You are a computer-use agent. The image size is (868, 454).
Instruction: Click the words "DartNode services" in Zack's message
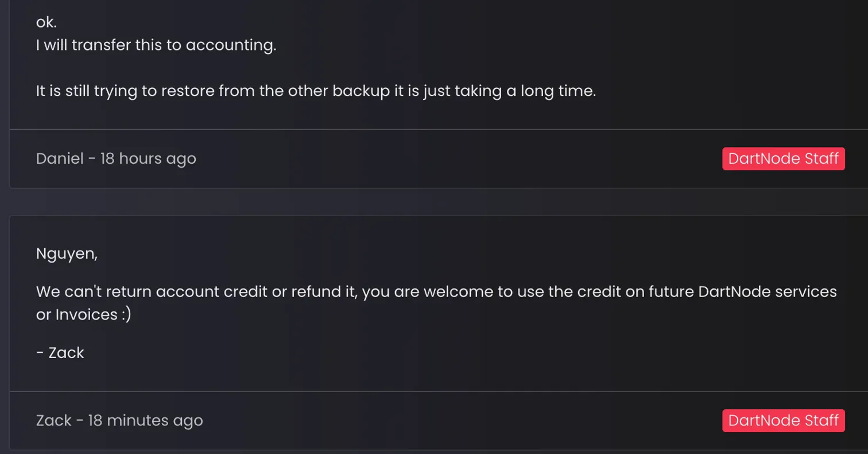pyautogui.click(x=767, y=291)
